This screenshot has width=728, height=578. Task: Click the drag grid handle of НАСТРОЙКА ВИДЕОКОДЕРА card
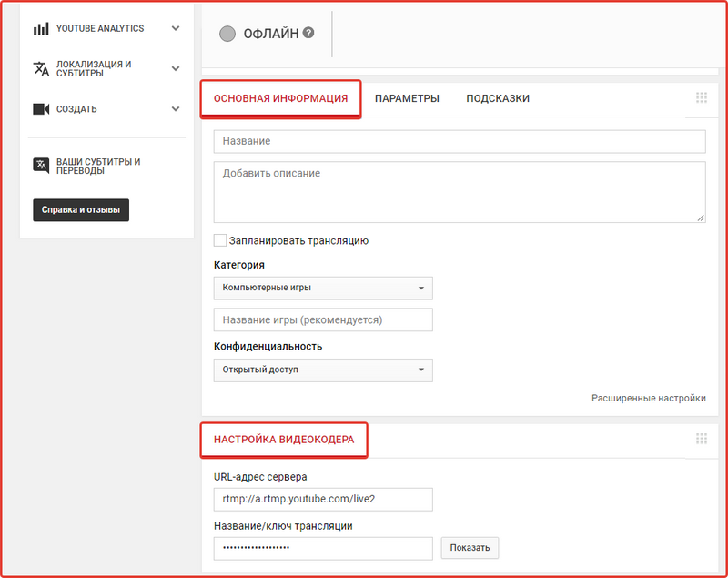[x=702, y=439]
